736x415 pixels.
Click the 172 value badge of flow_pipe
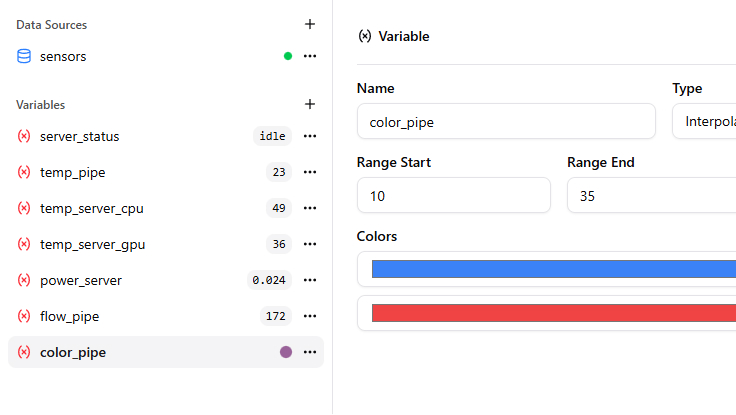(276, 316)
